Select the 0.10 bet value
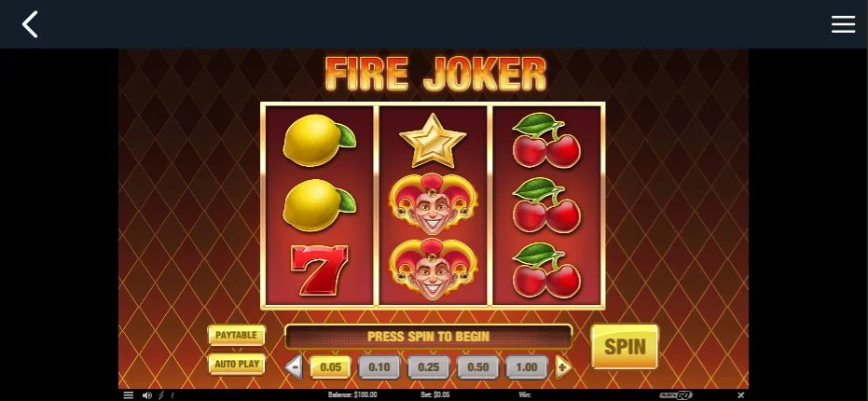 pyautogui.click(x=379, y=367)
